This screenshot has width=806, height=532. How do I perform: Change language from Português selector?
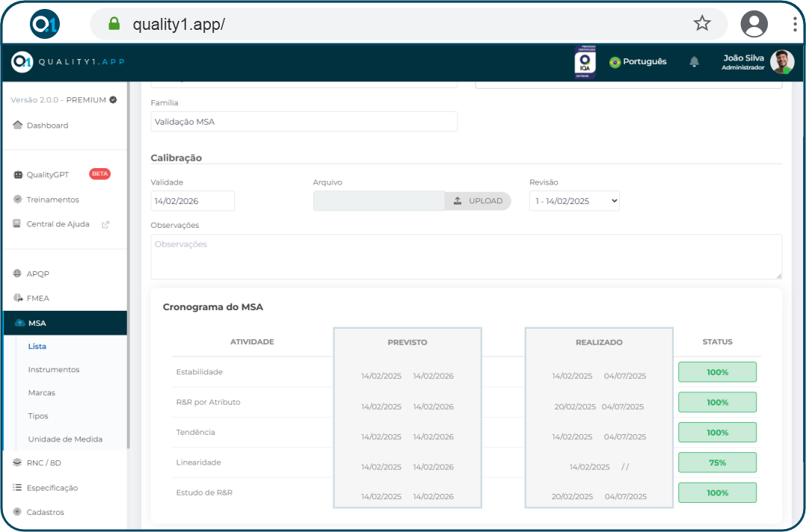pos(638,62)
